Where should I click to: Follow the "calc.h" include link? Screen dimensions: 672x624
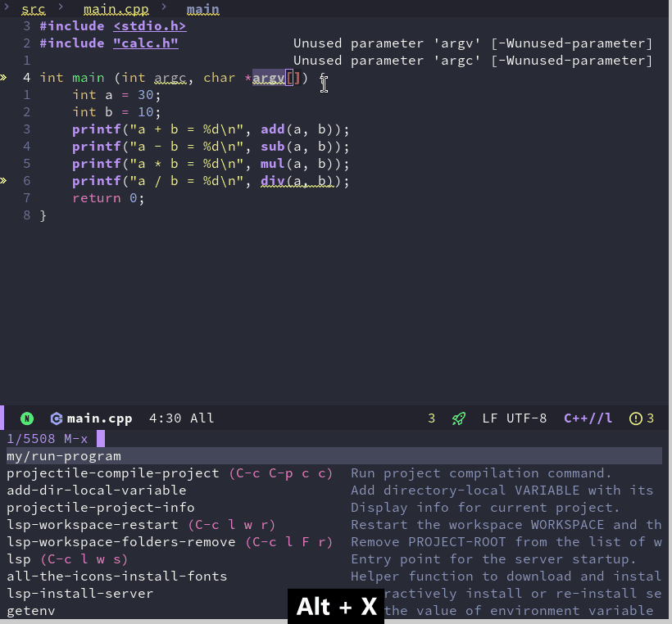click(x=146, y=43)
